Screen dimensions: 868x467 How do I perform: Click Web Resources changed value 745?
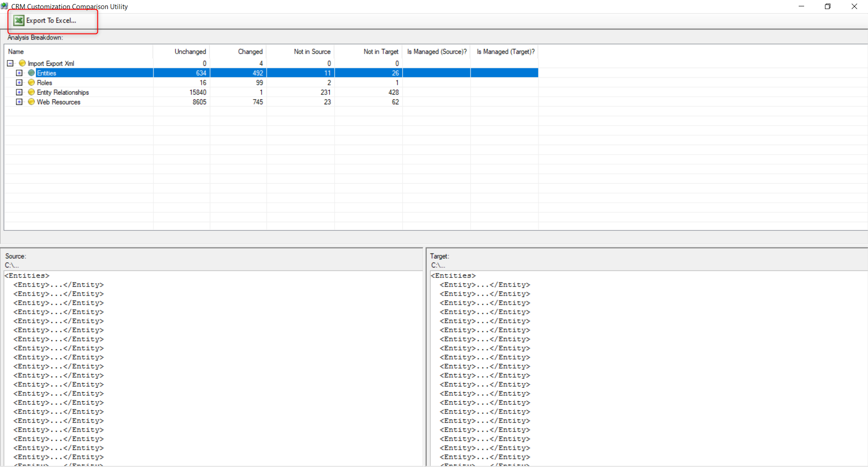click(x=258, y=102)
